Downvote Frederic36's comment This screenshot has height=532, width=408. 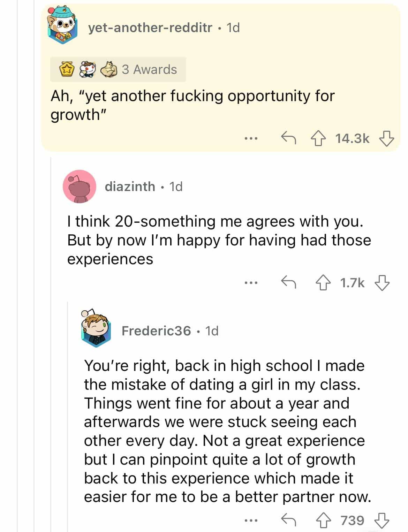382,521
